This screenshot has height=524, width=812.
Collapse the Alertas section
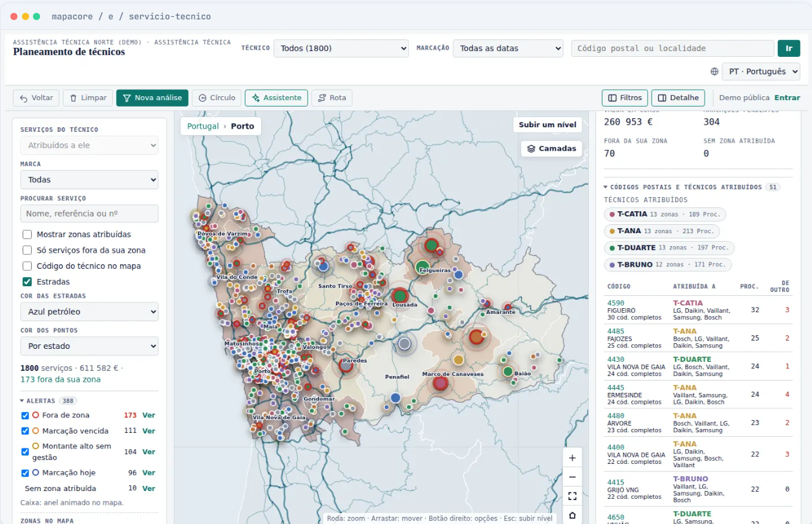point(48,401)
